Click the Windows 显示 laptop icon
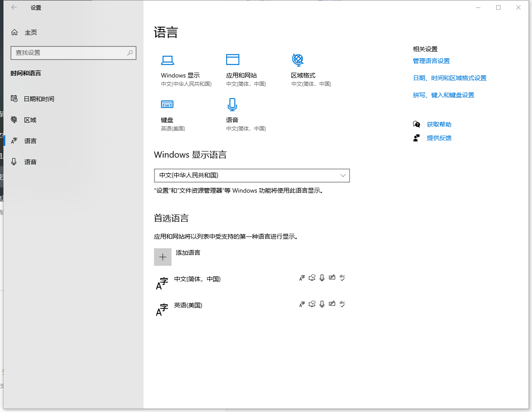 tap(168, 60)
